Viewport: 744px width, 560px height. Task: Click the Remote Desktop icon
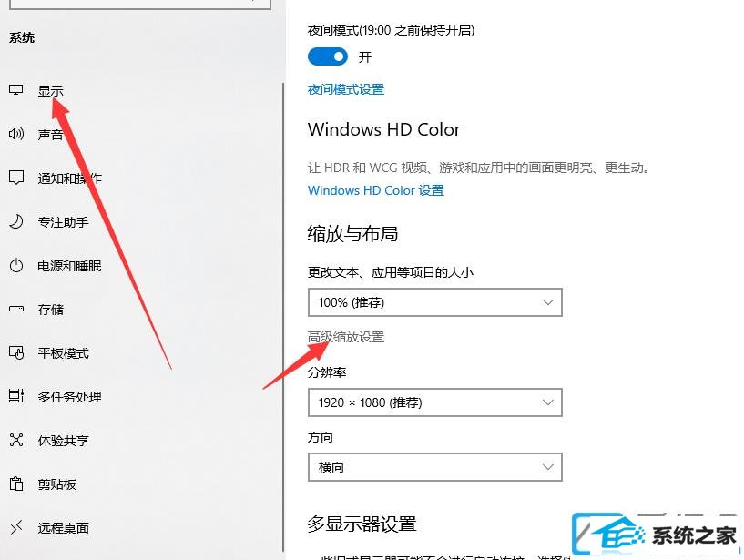click(x=16, y=527)
